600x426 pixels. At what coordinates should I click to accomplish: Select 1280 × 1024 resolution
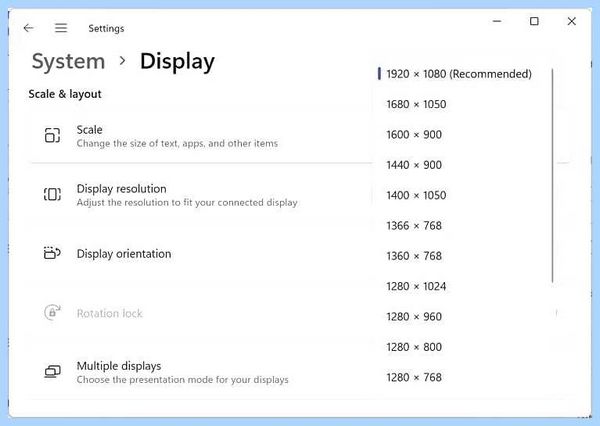[x=416, y=286]
